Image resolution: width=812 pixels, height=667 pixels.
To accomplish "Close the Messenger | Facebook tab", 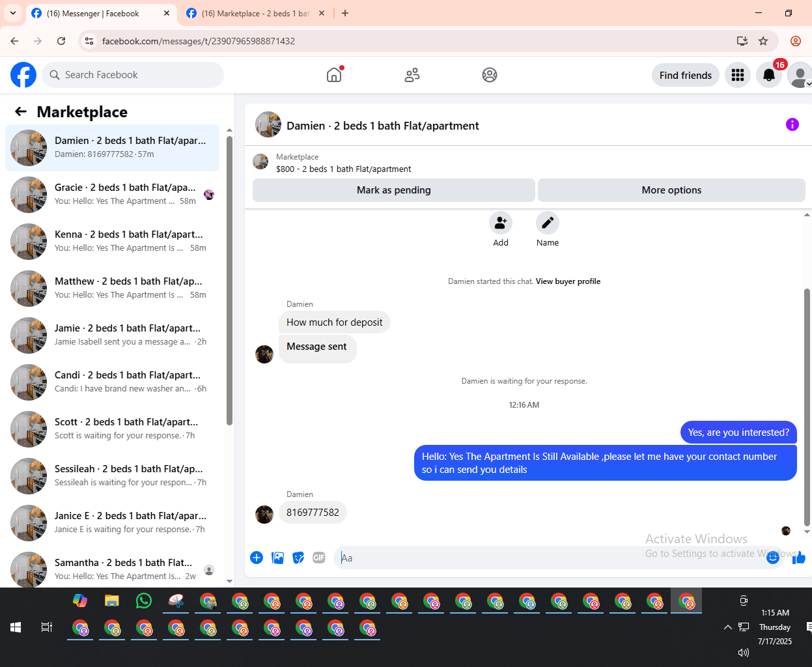I will click(167, 13).
